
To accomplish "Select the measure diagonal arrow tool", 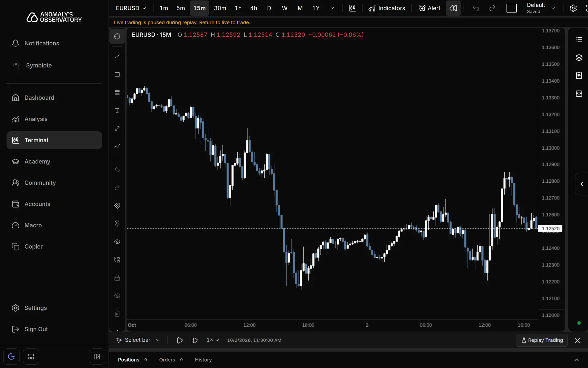I will pyautogui.click(x=117, y=128).
